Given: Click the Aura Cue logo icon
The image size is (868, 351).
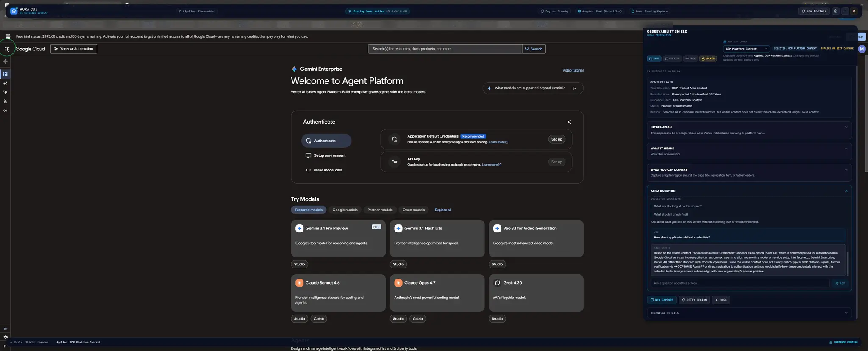Looking at the screenshot, I should click(x=14, y=11).
